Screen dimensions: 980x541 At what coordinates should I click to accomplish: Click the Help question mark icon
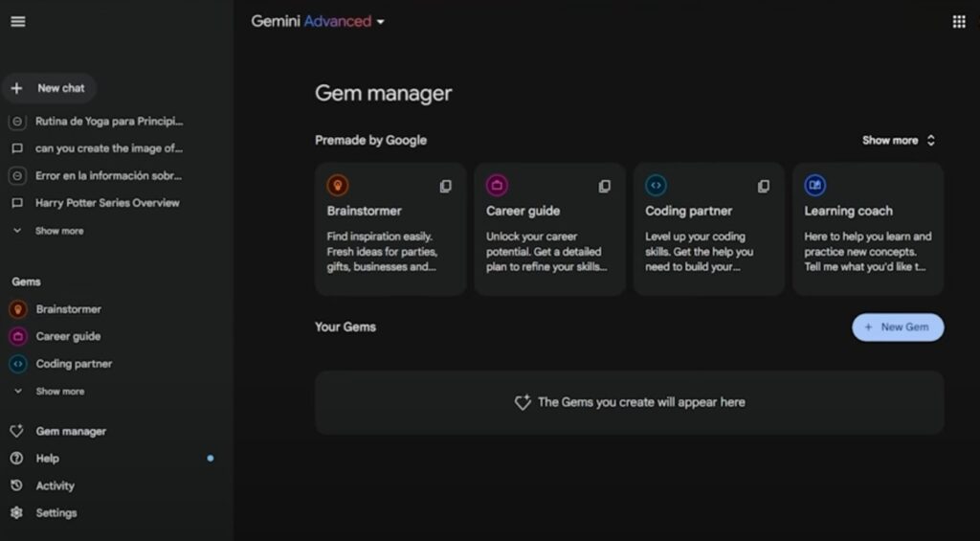(17, 459)
